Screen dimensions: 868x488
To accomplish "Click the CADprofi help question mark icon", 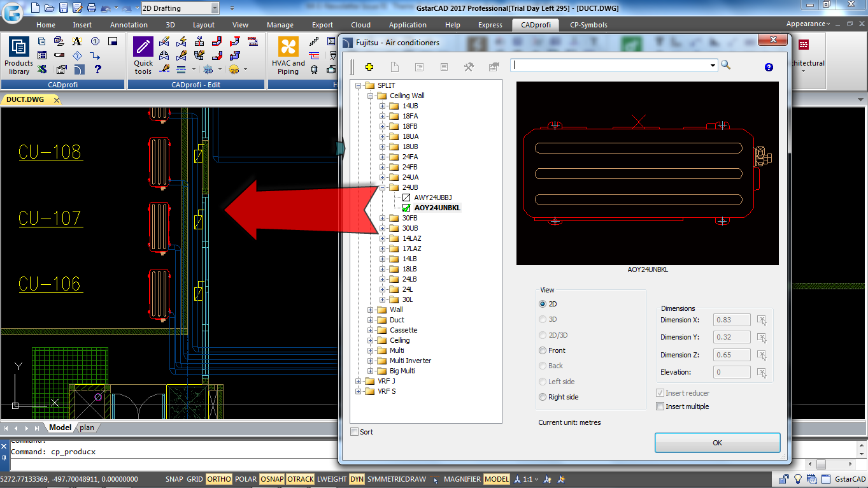I will point(97,69).
